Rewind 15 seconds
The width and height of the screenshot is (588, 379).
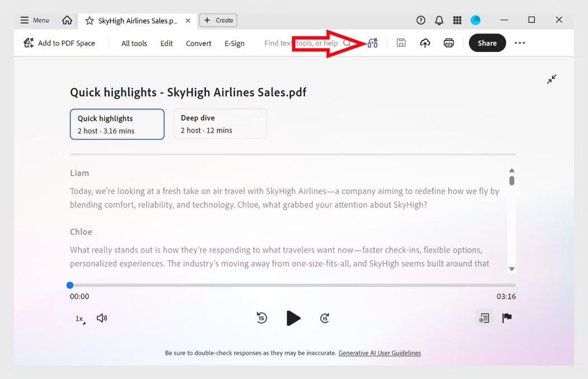[262, 318]
